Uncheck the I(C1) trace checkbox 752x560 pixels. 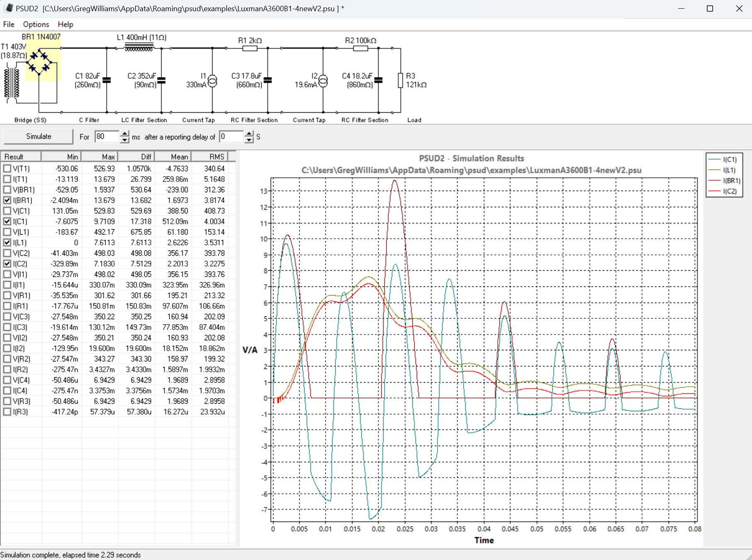pos(7,221)
